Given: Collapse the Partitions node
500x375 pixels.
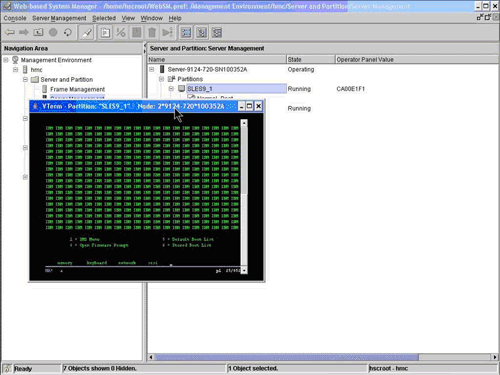Looking at the screenshot, I should [x=161, y=79].
